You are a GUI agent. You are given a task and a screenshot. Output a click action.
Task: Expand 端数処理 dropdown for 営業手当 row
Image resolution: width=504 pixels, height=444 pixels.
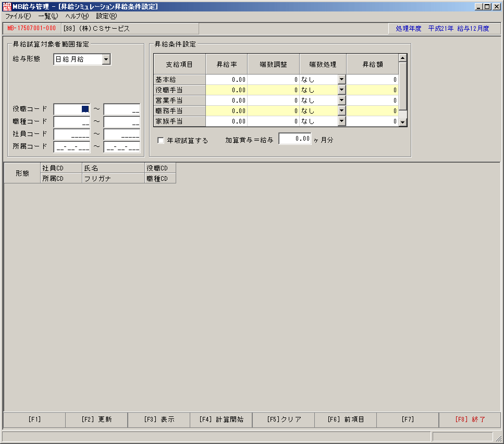click(342, 100)
